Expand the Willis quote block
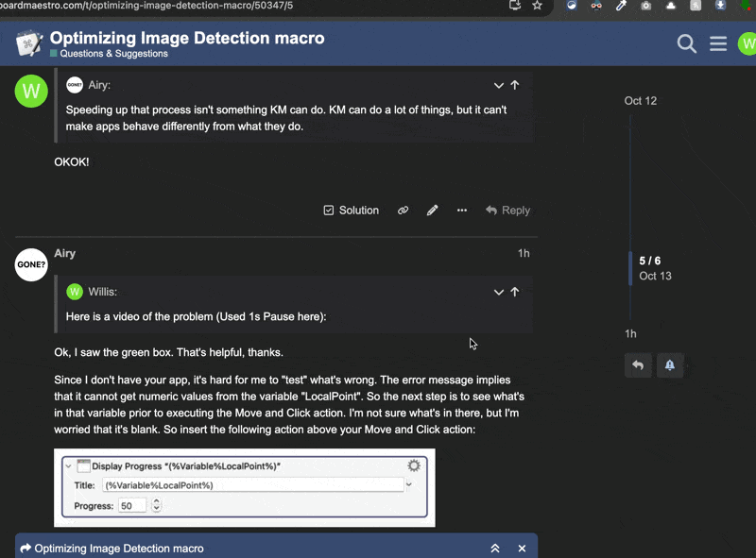The width and height of the screenshot is (756, 558). (x=499, y=292)
